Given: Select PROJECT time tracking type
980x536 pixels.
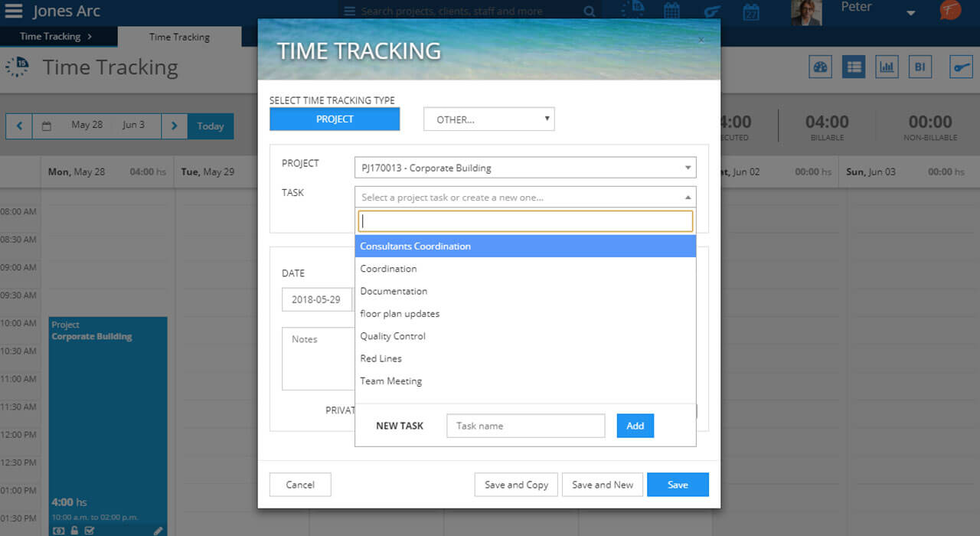Looking at the screenshot, I should point(335,119).
